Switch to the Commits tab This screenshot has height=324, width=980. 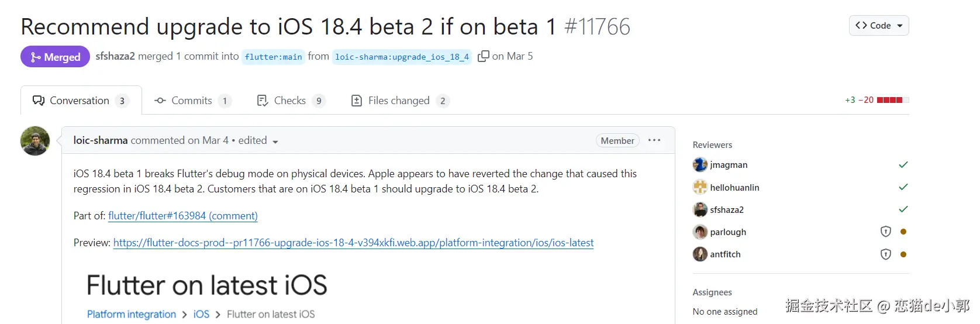coord(192,101)
